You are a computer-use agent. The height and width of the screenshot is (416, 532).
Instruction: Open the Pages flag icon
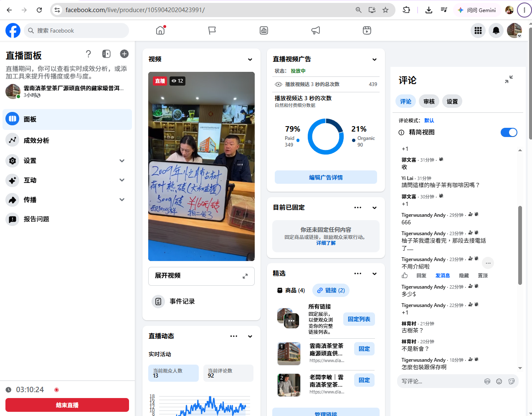pos(212,30)
